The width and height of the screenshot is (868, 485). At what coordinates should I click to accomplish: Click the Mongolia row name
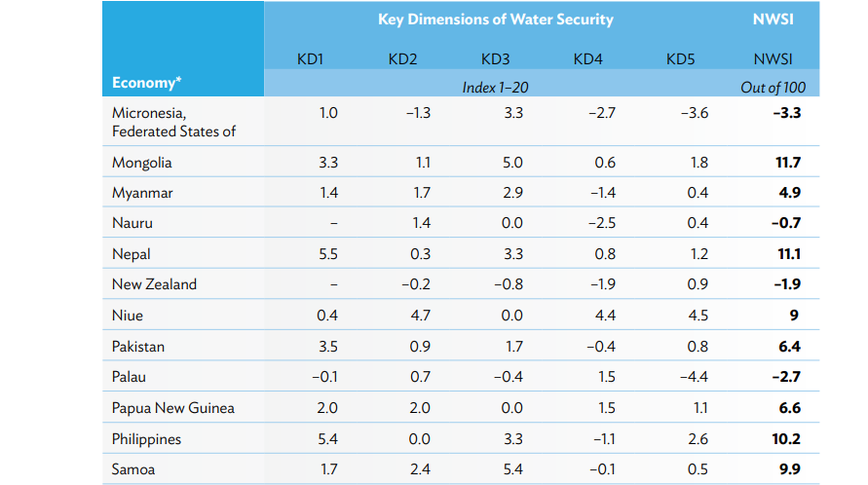pos(142,163)
